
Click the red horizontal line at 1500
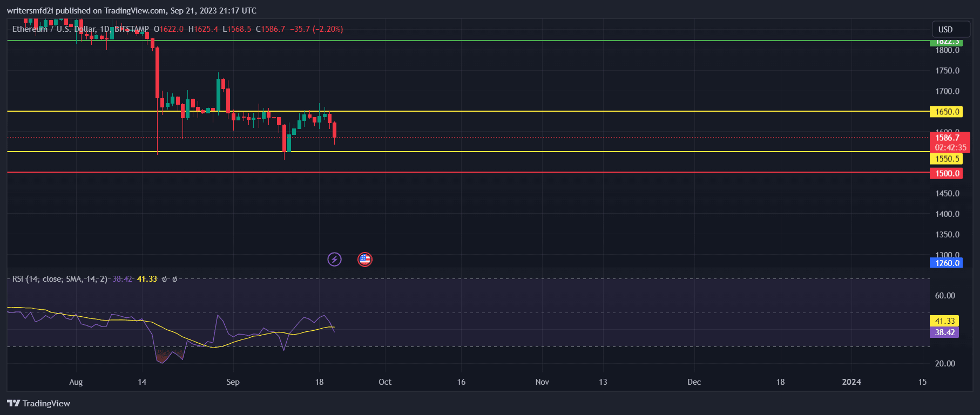[x=540, y=172]
